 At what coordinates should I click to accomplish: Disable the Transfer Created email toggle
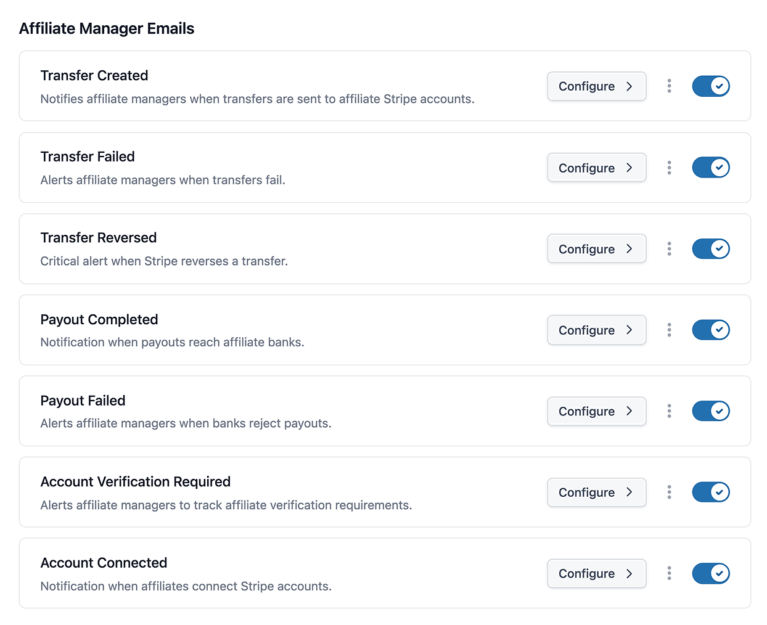pos(711,86)
